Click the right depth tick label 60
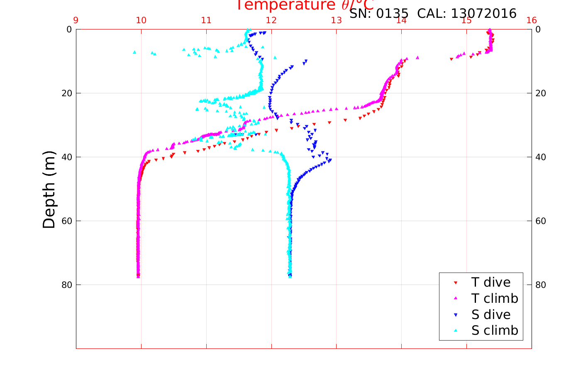This screenshot has height=392, width=588. click(x=541, y=221)
